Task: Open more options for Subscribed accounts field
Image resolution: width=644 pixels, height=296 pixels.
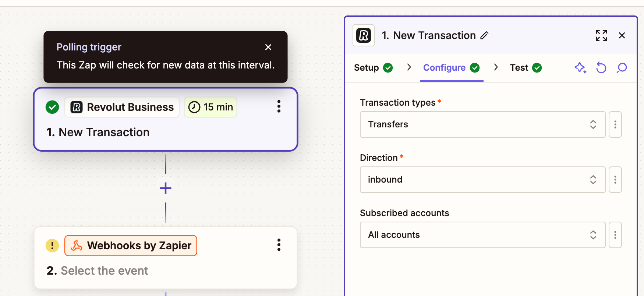Action: [615, 235]
